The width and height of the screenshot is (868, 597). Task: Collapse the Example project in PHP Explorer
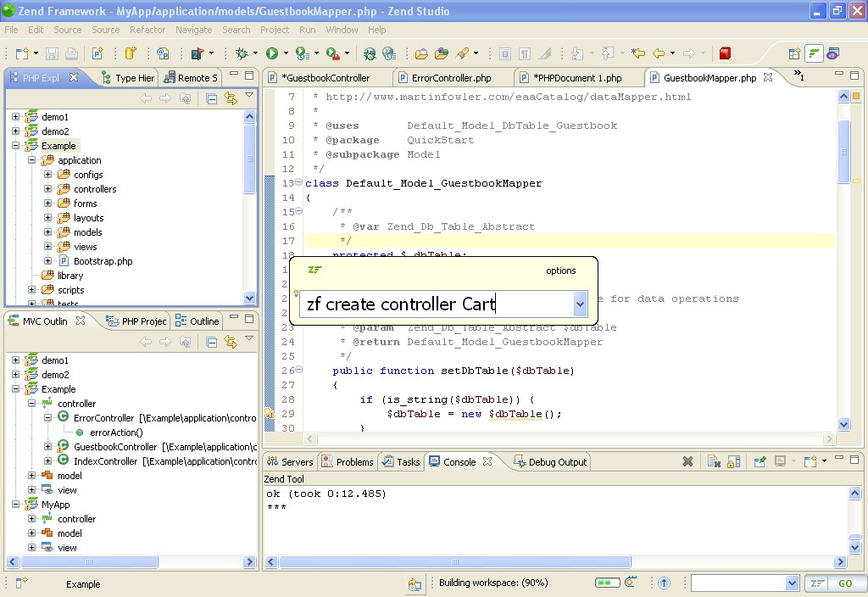tap(15, 146)
